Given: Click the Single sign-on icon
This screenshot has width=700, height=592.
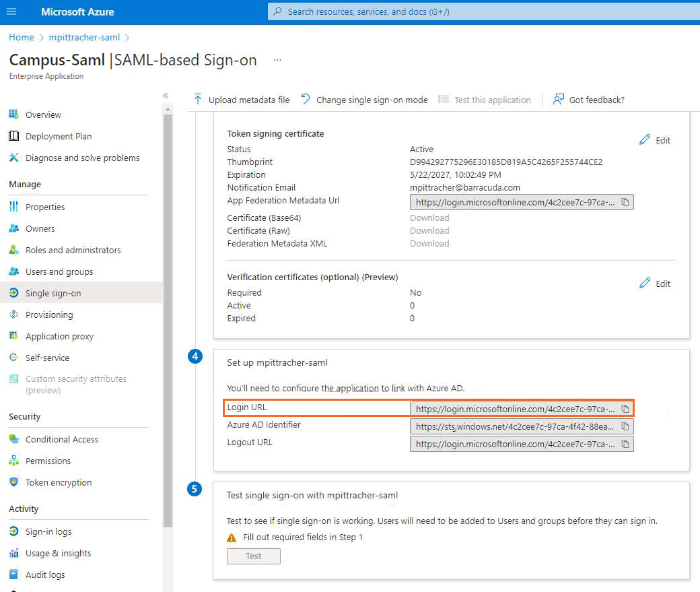Looking at the screenshot, I should [14, 293].
